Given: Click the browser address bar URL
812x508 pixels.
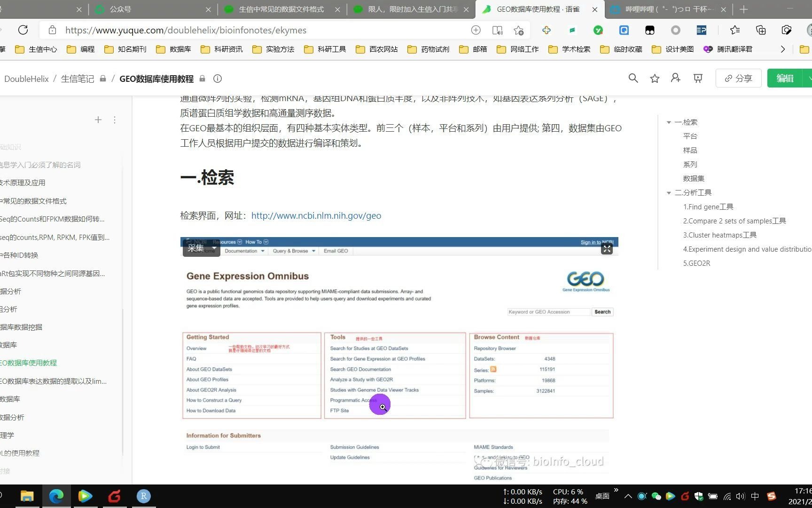Looking at the screenshot, I should tap(186, 30).
